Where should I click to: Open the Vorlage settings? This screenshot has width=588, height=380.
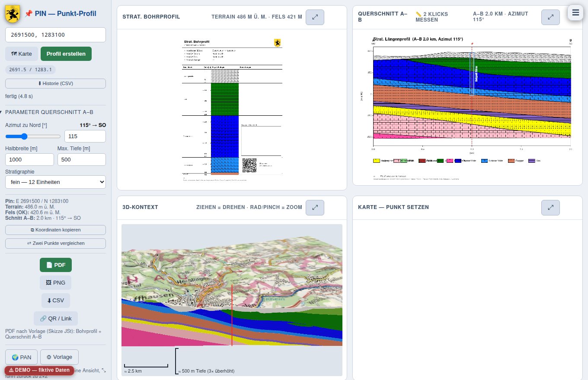point(59,357)
